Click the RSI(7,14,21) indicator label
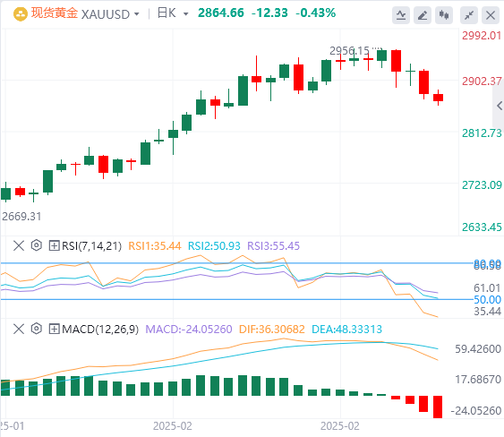Screen dimensions: 504x437 click(x=91, y=246)
